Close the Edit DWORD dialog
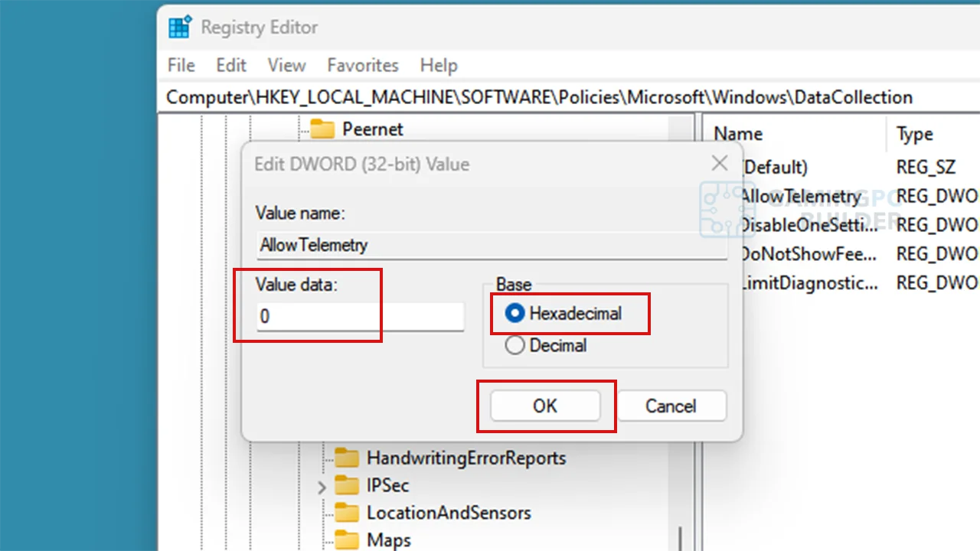 (x=720, y=163)
